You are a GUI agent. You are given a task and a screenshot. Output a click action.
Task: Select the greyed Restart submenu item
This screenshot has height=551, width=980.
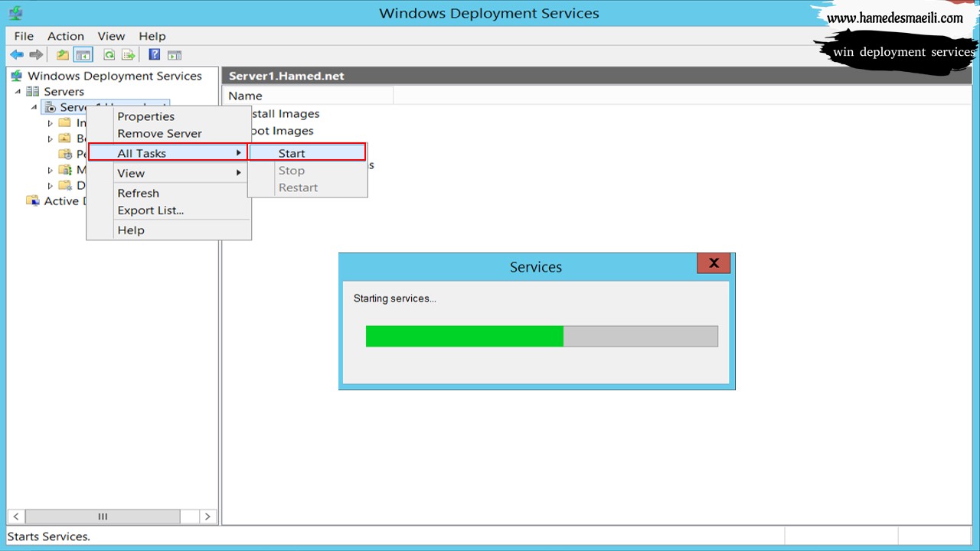[307, 187]
